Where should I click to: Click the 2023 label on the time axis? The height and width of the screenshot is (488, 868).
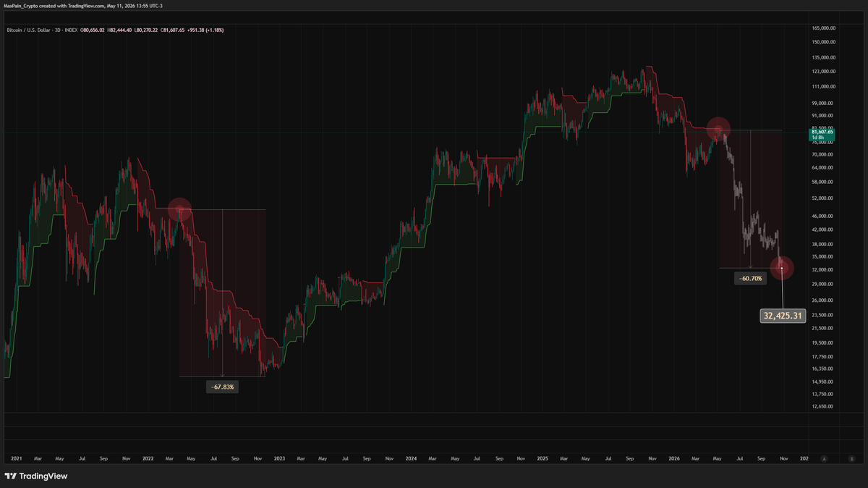(280, 458)
